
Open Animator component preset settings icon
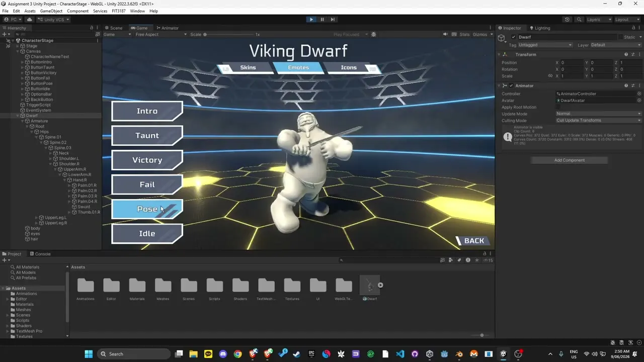pos(633,86)
